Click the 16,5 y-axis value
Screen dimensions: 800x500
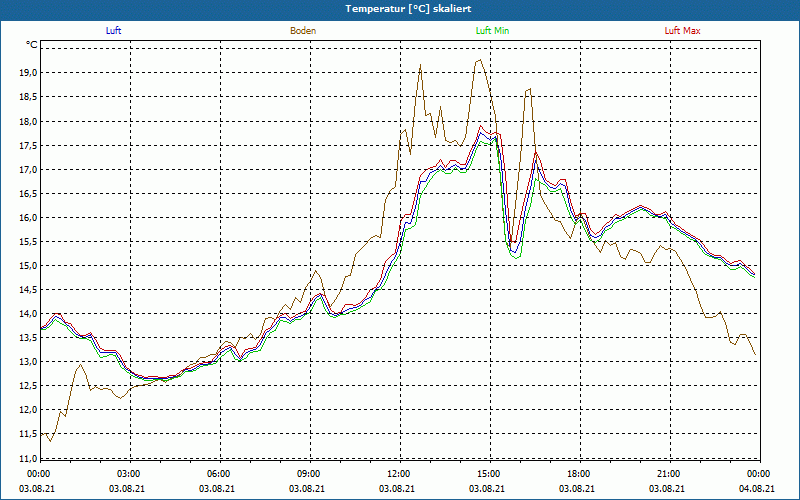pyautogui.click(x=29, y=193)
